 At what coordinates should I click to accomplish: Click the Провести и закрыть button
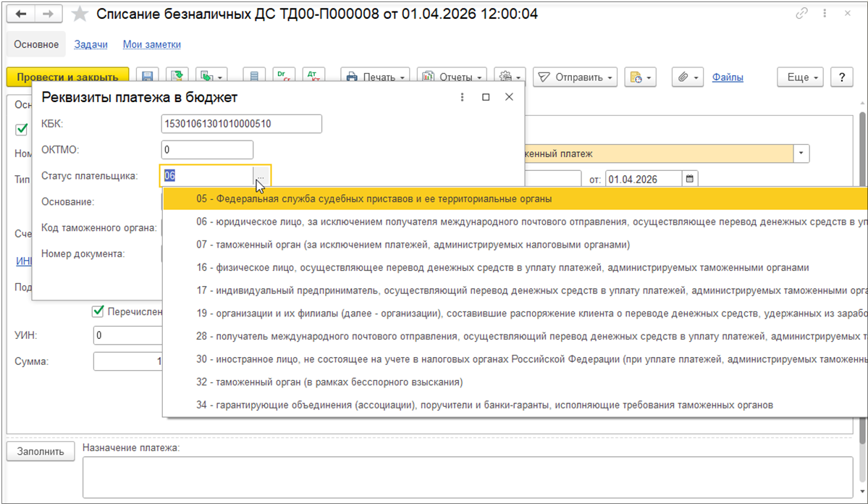coord(67,77)
